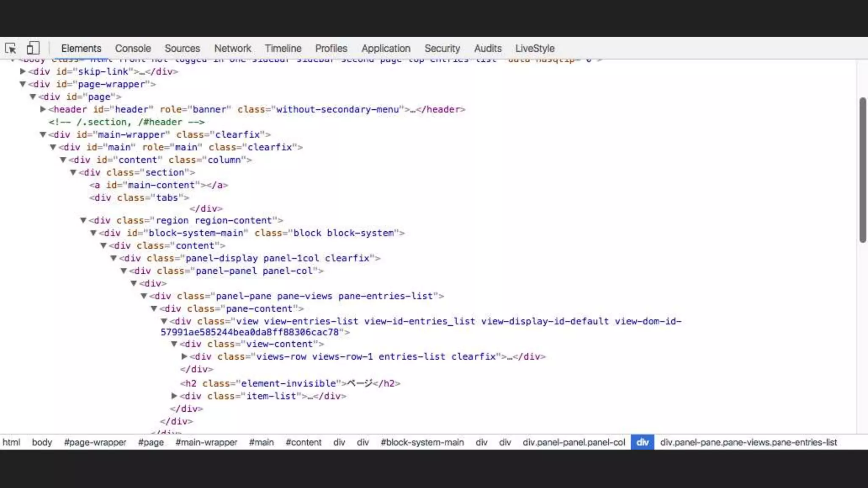Toggle the device toolbar icon
Viewport: 868px width, 488px height.
[x=33, y=48]
